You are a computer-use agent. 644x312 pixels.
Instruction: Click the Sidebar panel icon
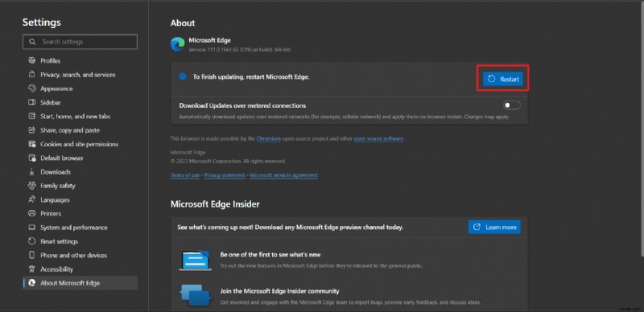32,103
